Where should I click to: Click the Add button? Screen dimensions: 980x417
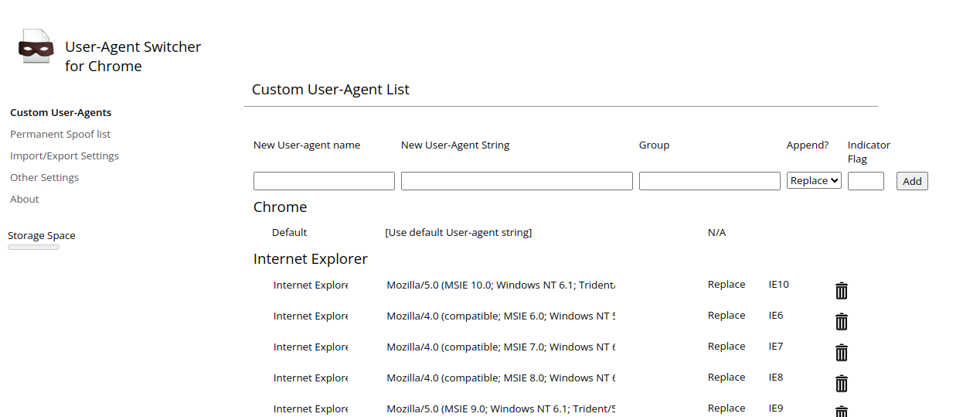912,181
